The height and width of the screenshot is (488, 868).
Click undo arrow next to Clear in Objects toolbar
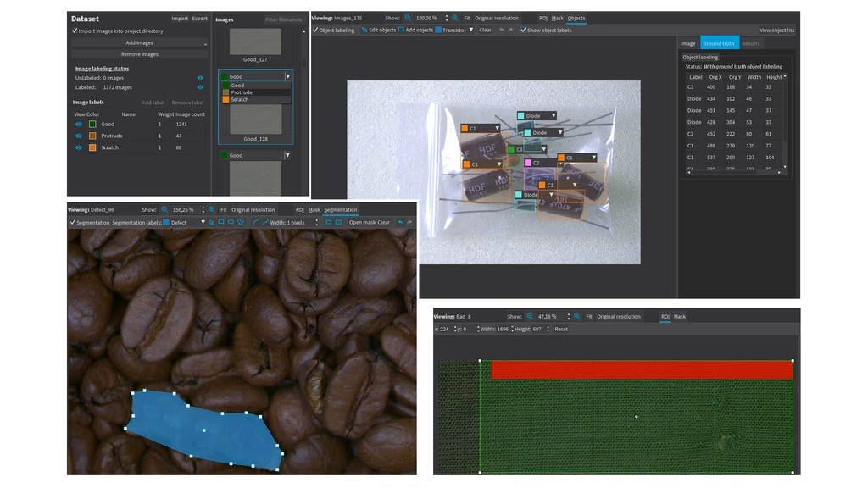pos(500,30)
